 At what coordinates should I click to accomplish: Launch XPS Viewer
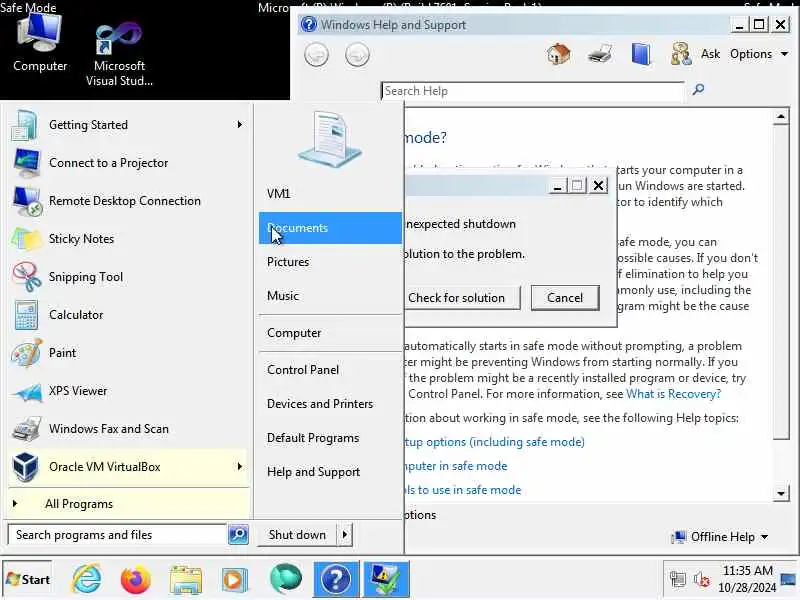pos(128,391)
